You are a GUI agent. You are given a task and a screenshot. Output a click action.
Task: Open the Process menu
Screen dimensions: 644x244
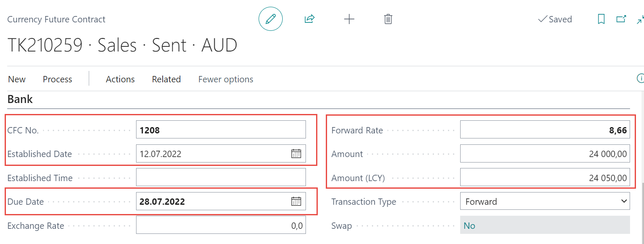[x=57, y=79]
